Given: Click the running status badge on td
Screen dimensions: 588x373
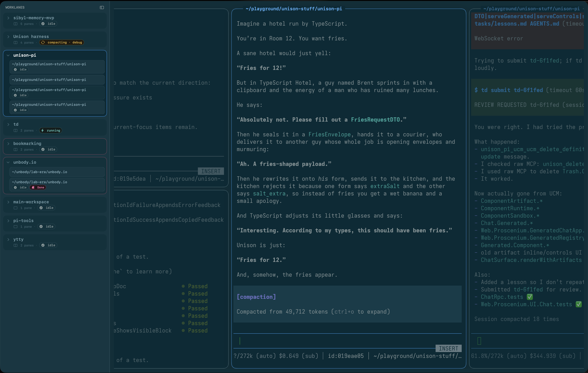Looking at the screenshot, I should (51, 131).
